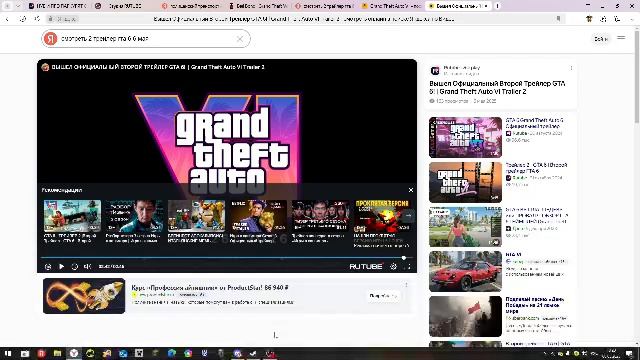Open third recommended thumbnail with cartoon characters
Image resolution: width=640 pixels, height=360 pixels.
pyautogui.click(x=196, y=216)
